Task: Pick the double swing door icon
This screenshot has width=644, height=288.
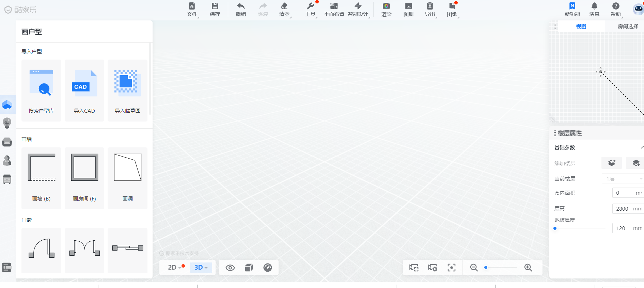Action: (84, 251)
